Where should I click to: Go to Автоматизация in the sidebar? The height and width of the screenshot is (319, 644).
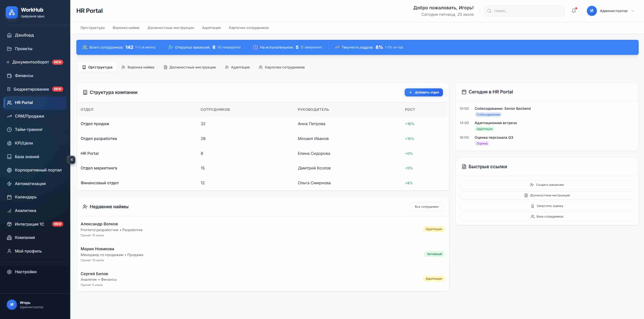pos(30,184)
